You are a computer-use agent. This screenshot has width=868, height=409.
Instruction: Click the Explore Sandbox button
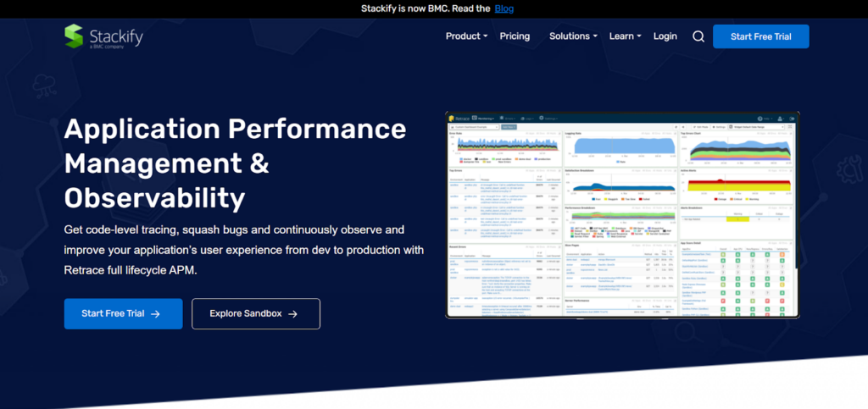[x=256, y=313]
